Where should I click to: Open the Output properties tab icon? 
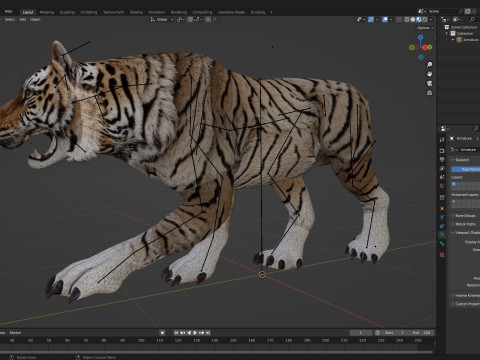pos(442,159)
